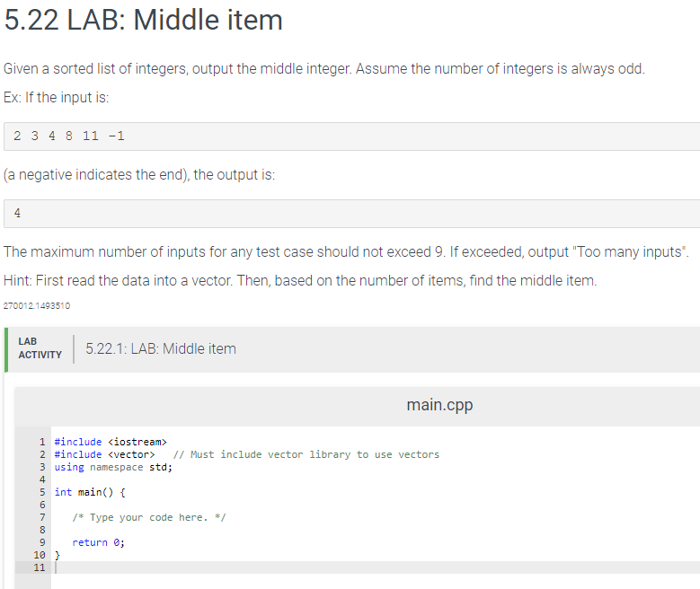
Task: Click line number 4 in the gutter
Action: coord(42,479)
